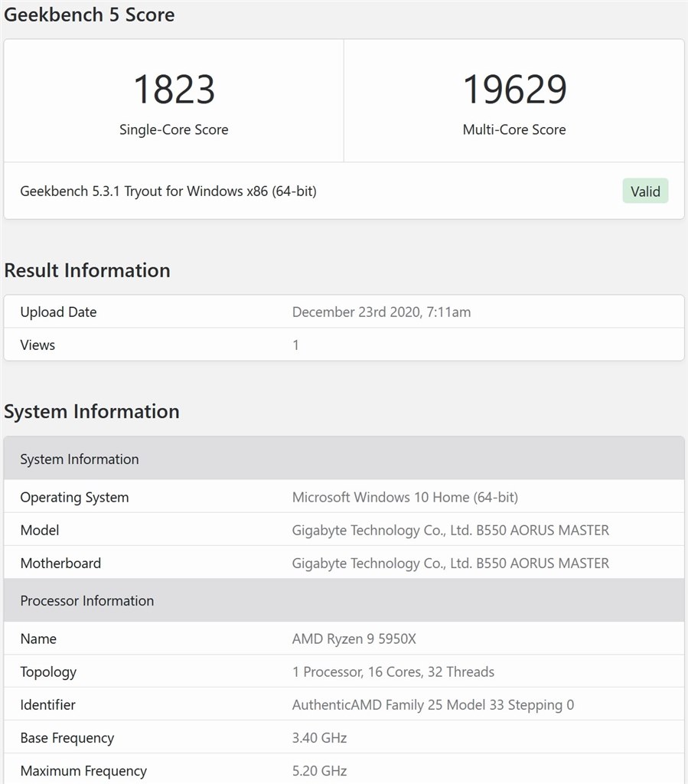Click the Upload Date label

coord(58,312)
